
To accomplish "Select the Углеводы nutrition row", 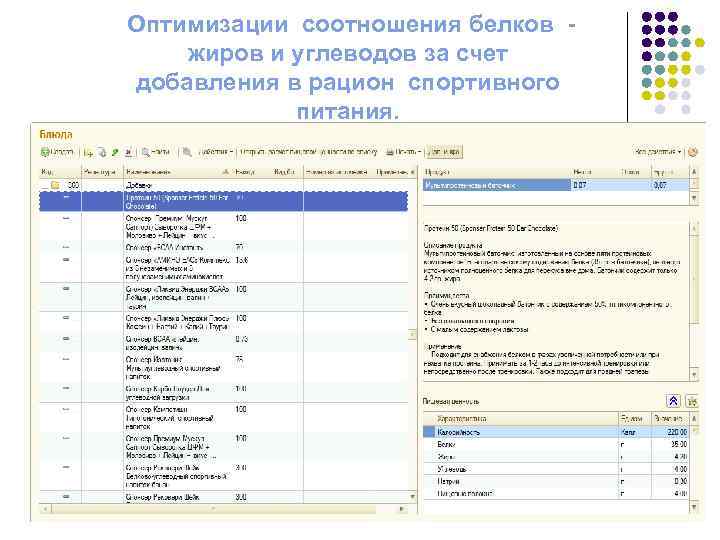I will [x=556, y=469].
